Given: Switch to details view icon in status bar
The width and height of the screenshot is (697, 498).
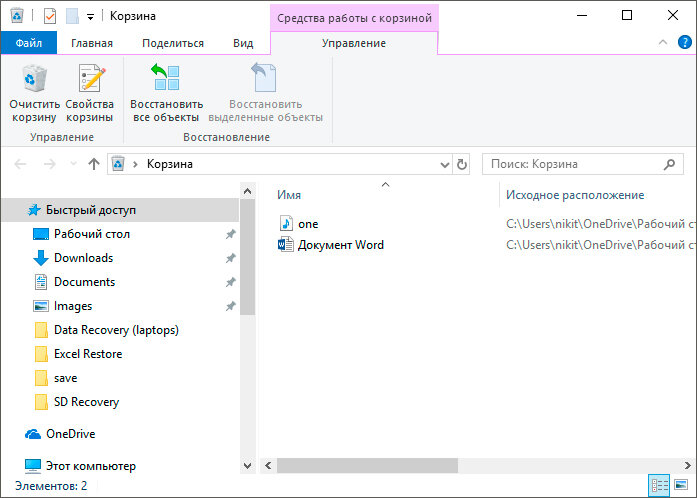Looking at the screenshot, I should [660, 485].
